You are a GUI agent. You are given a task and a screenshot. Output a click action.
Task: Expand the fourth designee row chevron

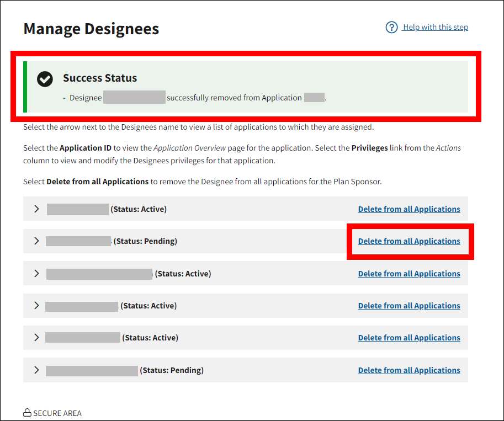(37, 306)
